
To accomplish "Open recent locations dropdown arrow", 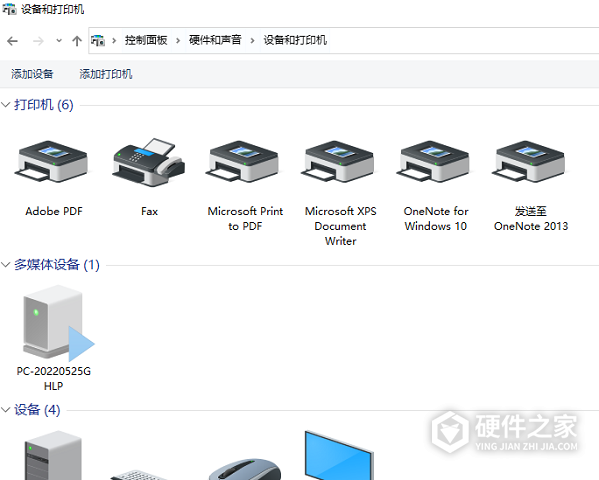I will tap(59, 40).
